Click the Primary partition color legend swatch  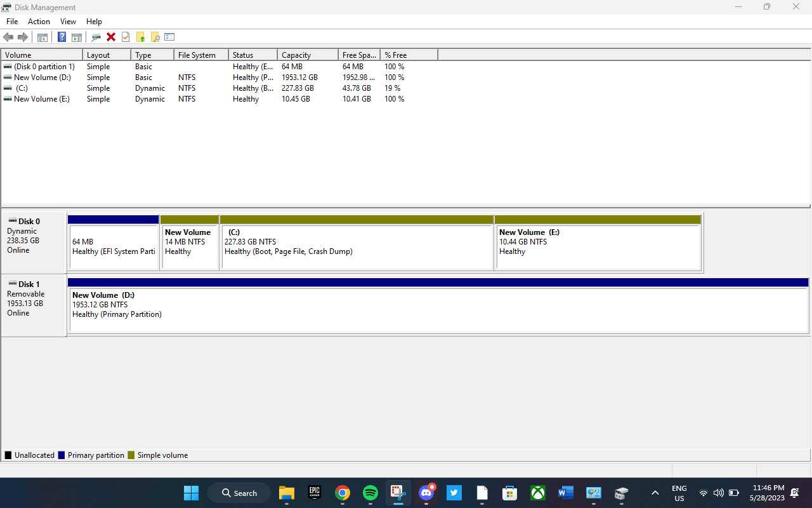62,455
